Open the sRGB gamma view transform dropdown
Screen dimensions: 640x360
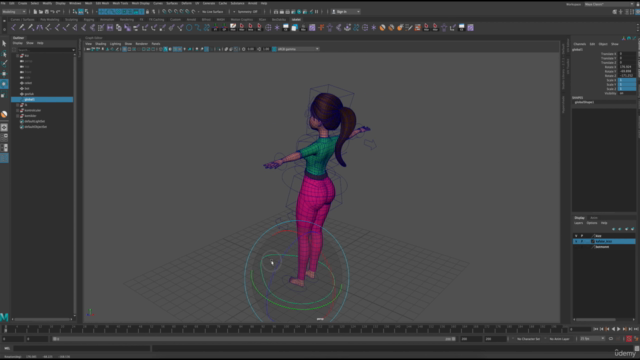point(298,49)
